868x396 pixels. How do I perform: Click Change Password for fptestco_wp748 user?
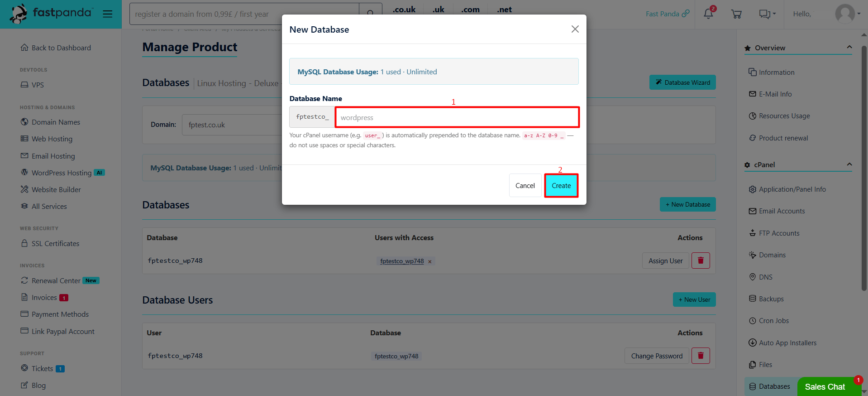coord(657,356)
